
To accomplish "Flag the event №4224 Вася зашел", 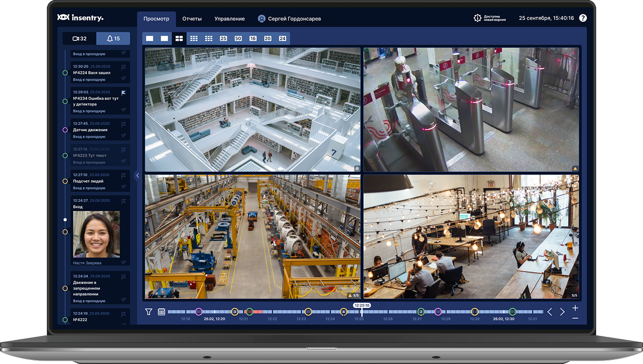I will point(124,67).
